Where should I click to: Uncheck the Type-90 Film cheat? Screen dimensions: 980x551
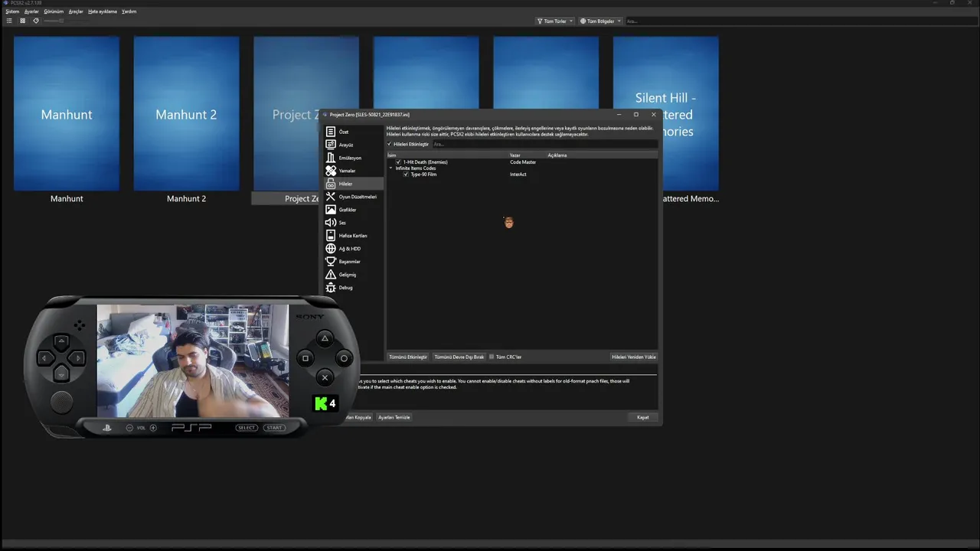tap(406, 174)
